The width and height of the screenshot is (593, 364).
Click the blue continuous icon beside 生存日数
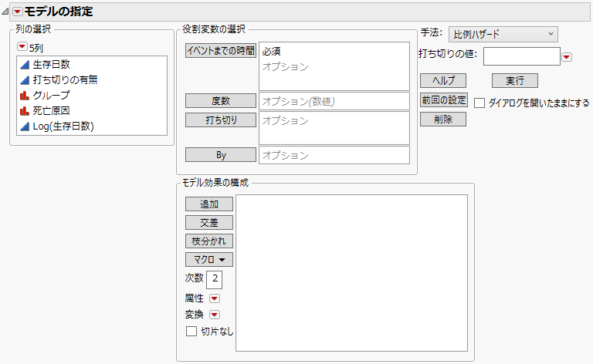point(23,65)
